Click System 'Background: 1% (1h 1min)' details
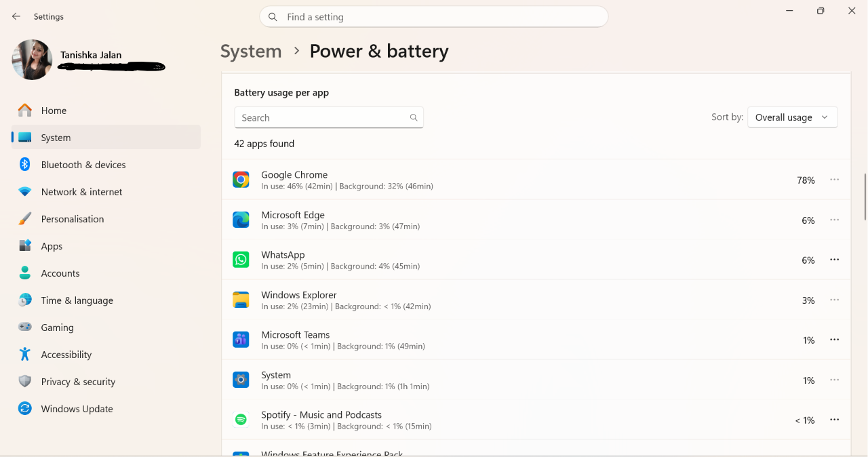The height and width of the screenshot is (457, 868). pos(383,386)
